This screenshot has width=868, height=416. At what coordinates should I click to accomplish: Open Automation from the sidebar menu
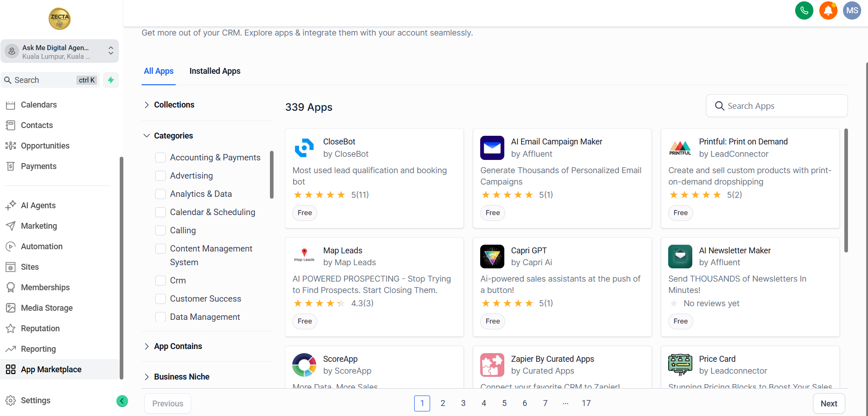pyautogui.click(x=41, y=247)
